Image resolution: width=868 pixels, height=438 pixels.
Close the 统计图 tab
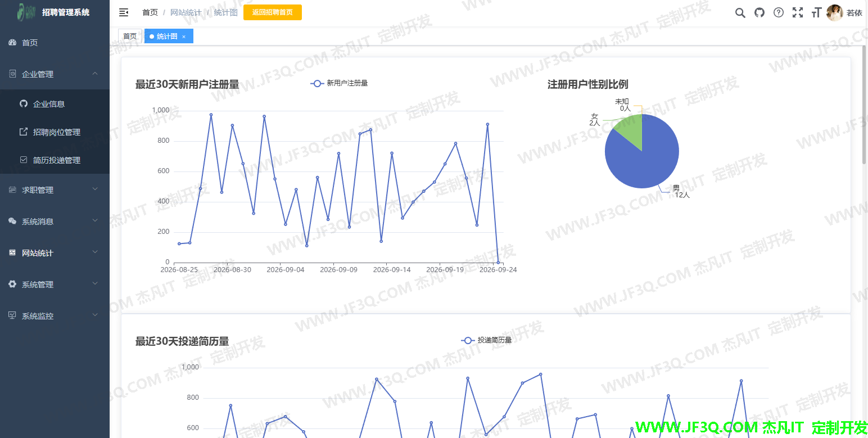pos(184,37)
